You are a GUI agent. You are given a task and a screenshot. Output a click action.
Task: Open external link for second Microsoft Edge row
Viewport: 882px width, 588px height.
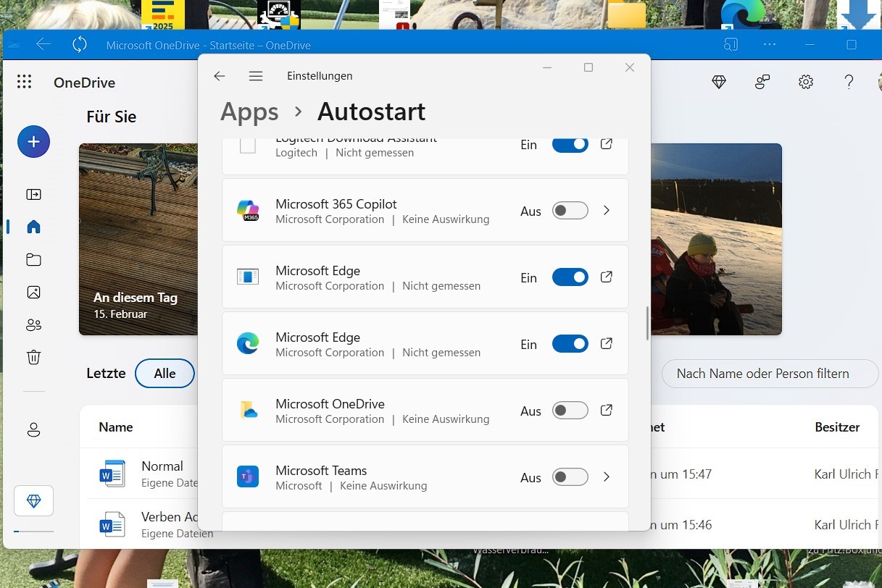[x=607, y=344]
